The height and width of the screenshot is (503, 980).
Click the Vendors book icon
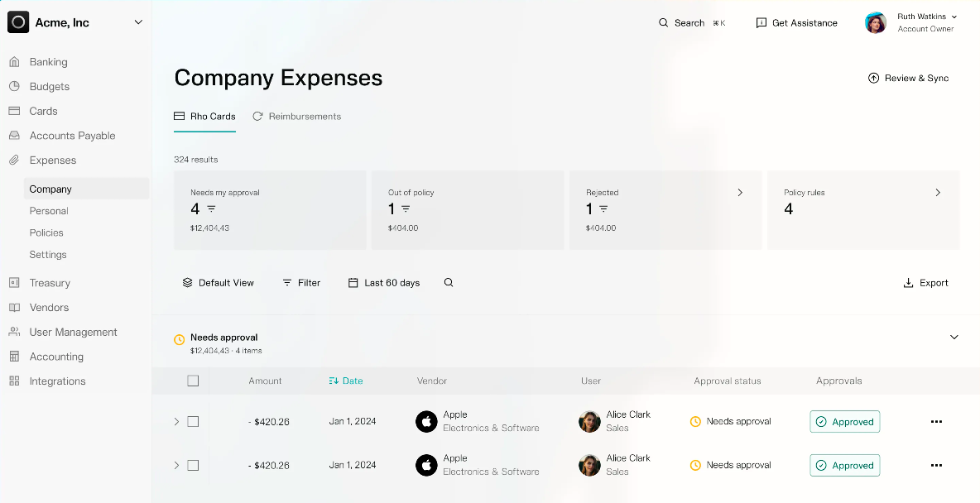[14, 308]
